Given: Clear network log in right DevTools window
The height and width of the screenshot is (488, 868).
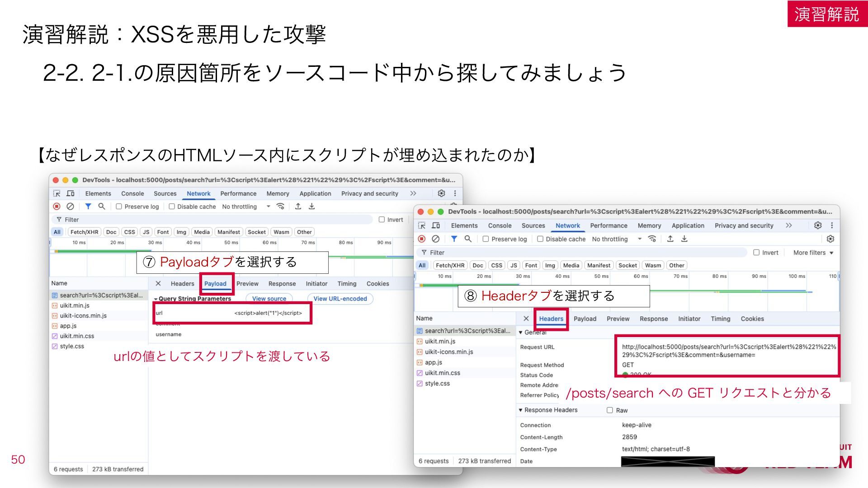Looking at the screenshot, I should point(436,239).
